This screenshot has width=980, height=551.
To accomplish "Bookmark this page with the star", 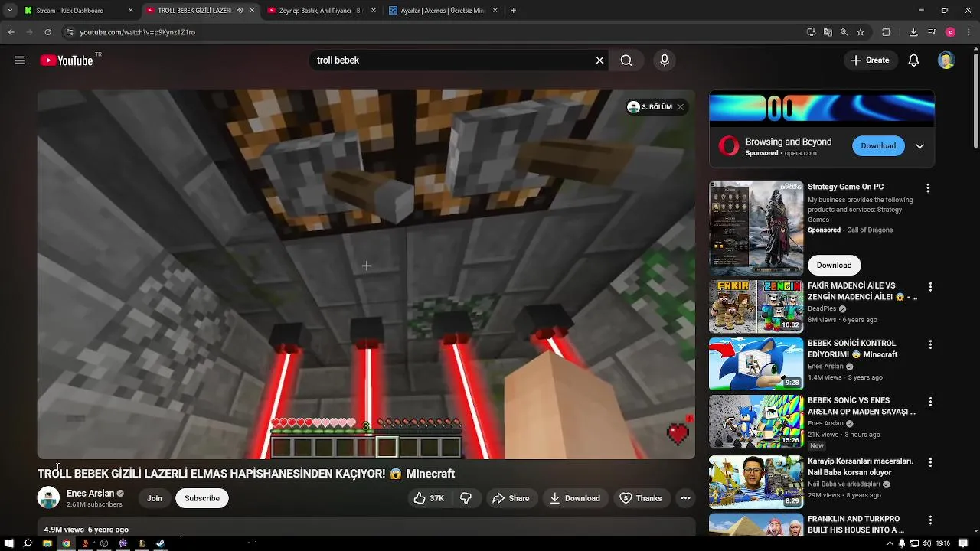I will pyautogui.click(x=861, y=32).
